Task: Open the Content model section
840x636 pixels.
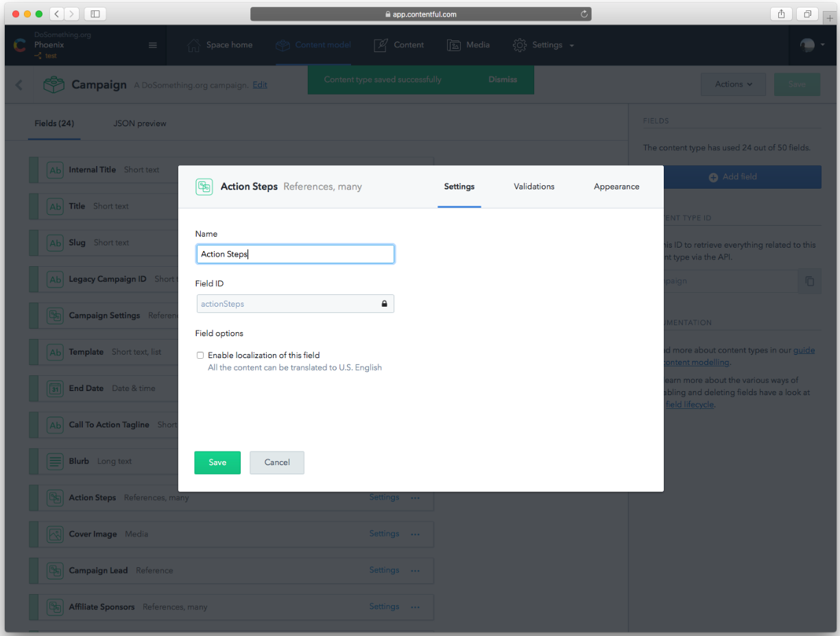Action: [313, 45]
